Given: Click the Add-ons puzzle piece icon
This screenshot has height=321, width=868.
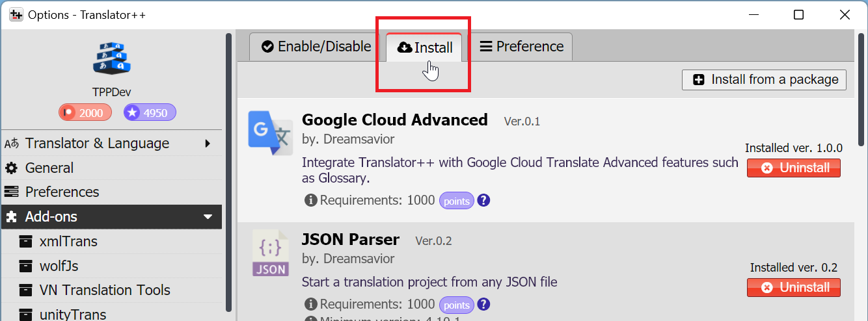Looking at the screenshot, I should click(x=11, y=216).
